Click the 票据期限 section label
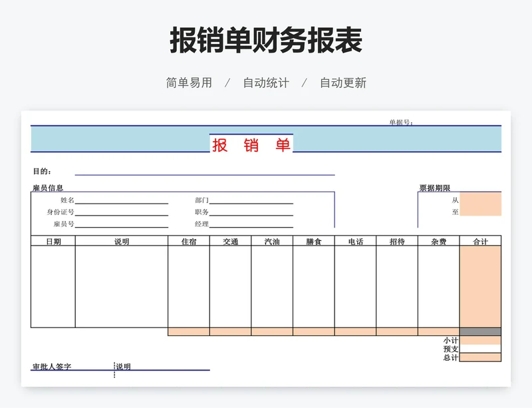The width and height of the screenshot is (532, 408). [x=435, y=188]
